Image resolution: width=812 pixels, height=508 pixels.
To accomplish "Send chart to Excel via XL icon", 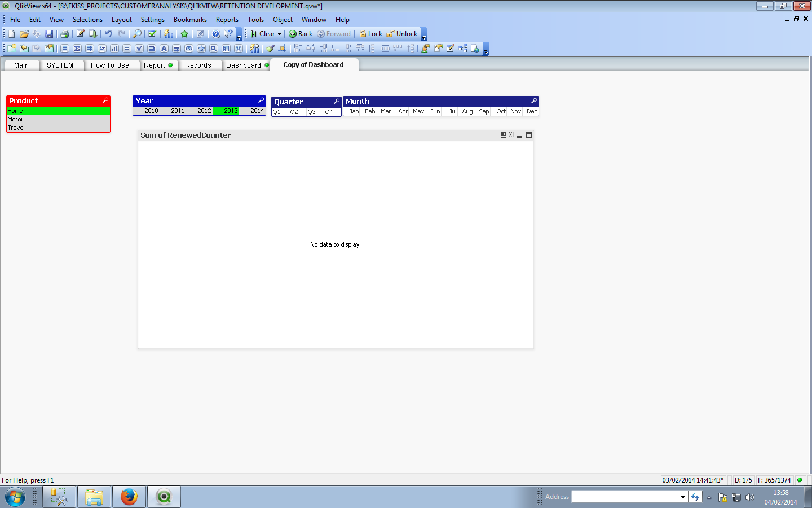I will [511, 135].
